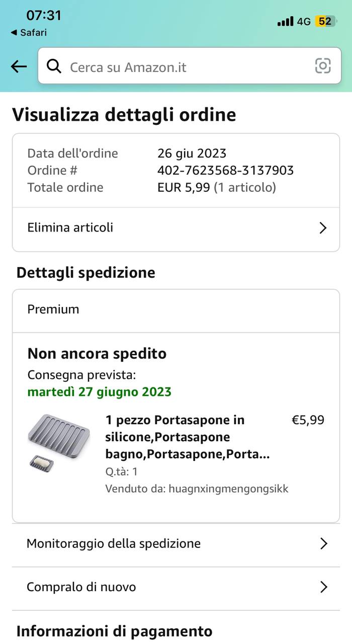Tap the battery level indicator
Screen dimensions: 352x644
(x=325, y=21)
